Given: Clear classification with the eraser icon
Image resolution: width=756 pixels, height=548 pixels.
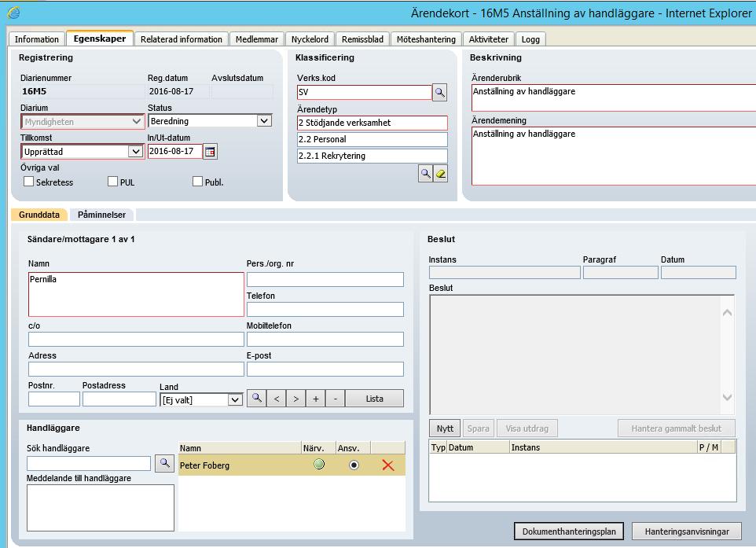Looking at the screenshot, I should tap(441, 174).
